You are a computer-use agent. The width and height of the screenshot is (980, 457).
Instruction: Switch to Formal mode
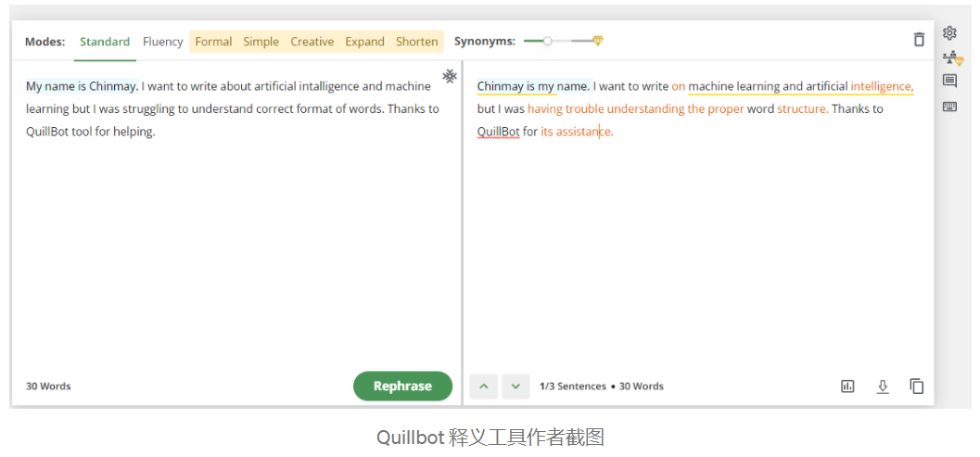(x=213, y=42)
